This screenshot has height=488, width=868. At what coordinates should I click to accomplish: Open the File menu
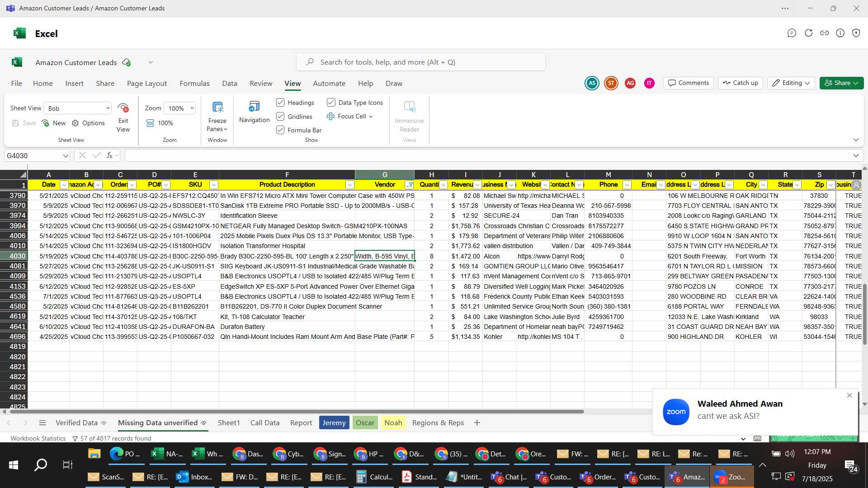click(17, 83)
